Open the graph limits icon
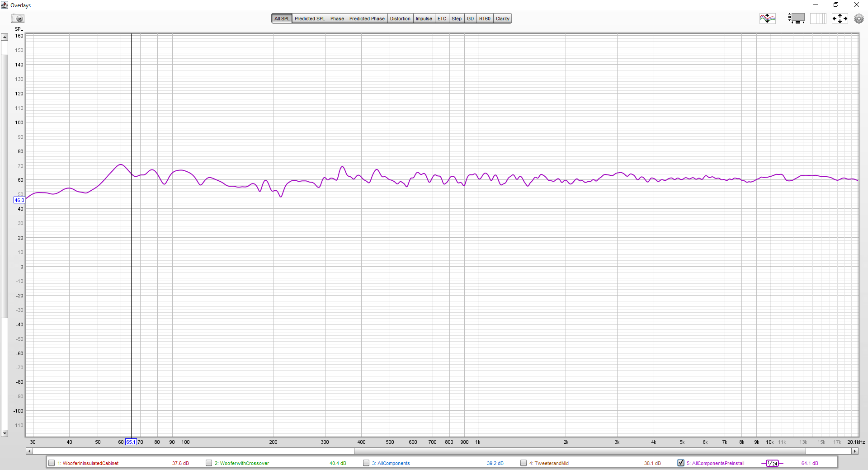 [797, 19]
